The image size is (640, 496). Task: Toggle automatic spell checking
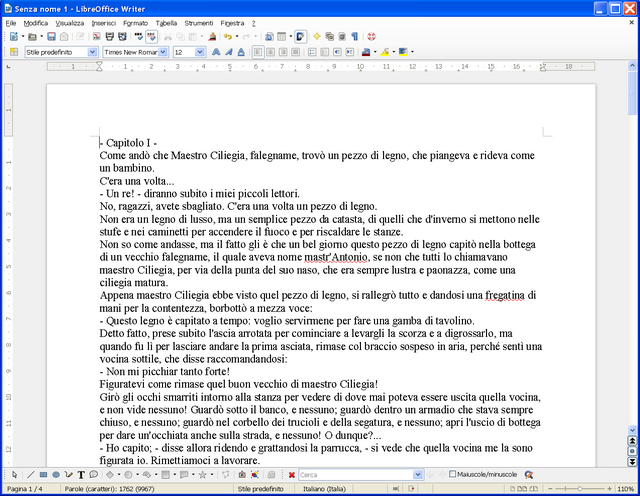151,37
